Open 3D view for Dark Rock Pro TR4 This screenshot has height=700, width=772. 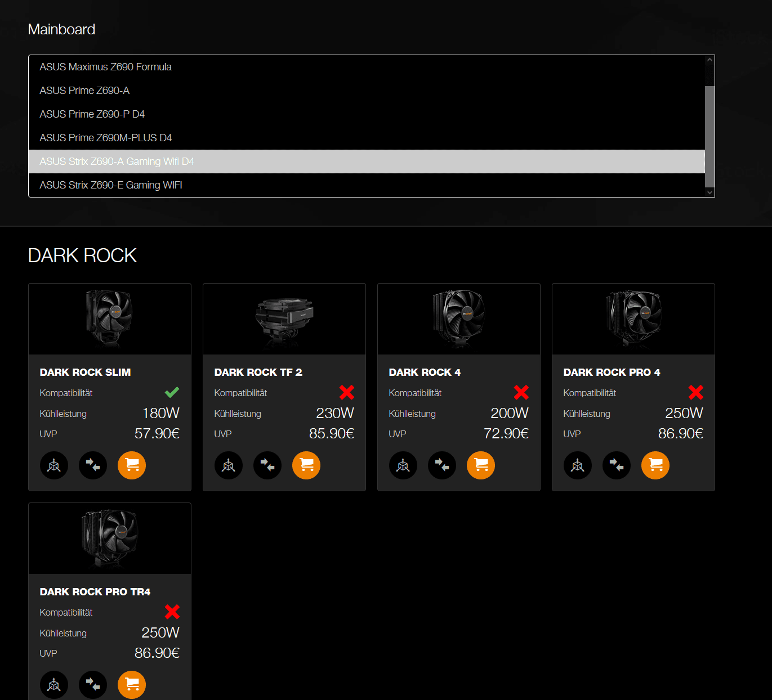pos(54,685)
